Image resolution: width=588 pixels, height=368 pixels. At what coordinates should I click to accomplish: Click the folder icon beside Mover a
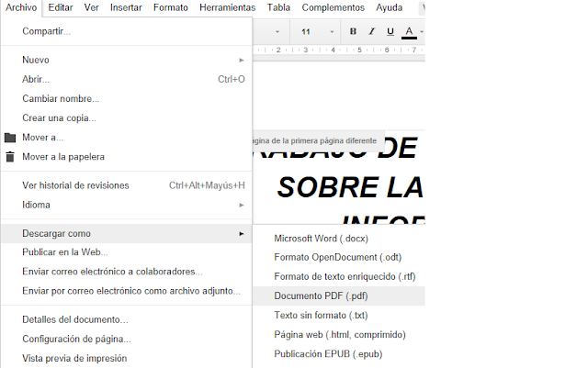(10, 138)
